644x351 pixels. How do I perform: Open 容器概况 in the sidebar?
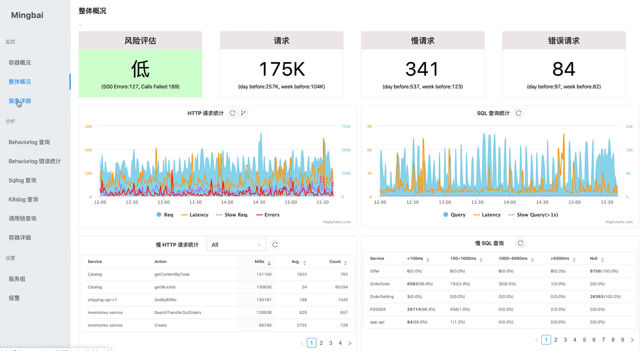[x=20, y=63]
